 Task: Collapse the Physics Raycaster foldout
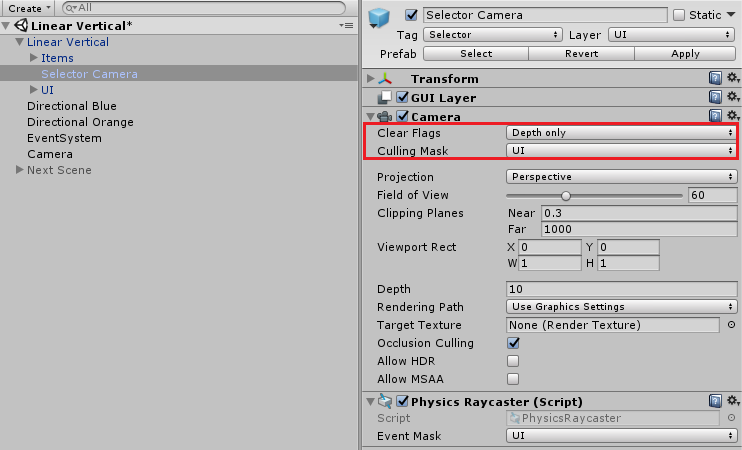pyautogui.click(x=371, y=402)
